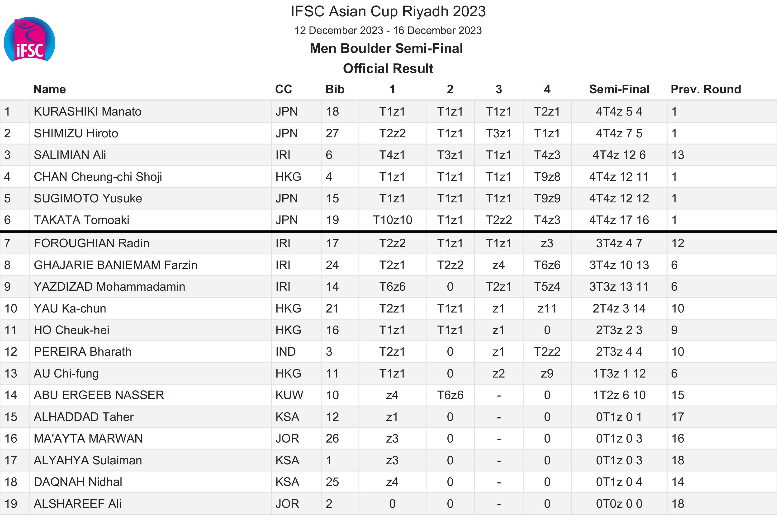Click athlete name SALIMIAN Ali
The width and height of the screenshot is (777, 532).
[70, 155]
